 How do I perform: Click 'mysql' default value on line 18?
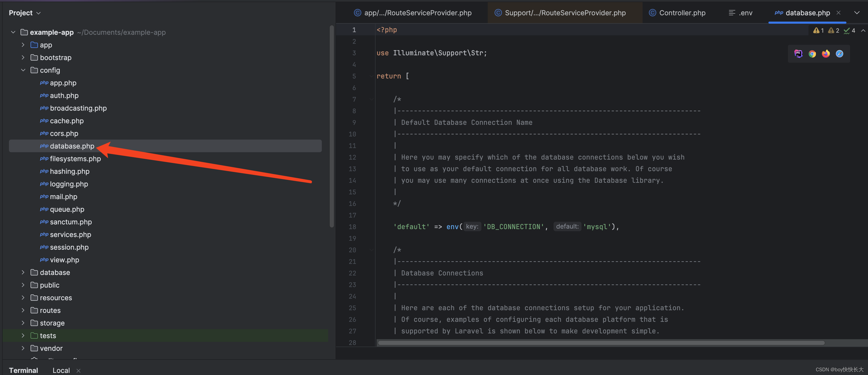coord(597,227)
